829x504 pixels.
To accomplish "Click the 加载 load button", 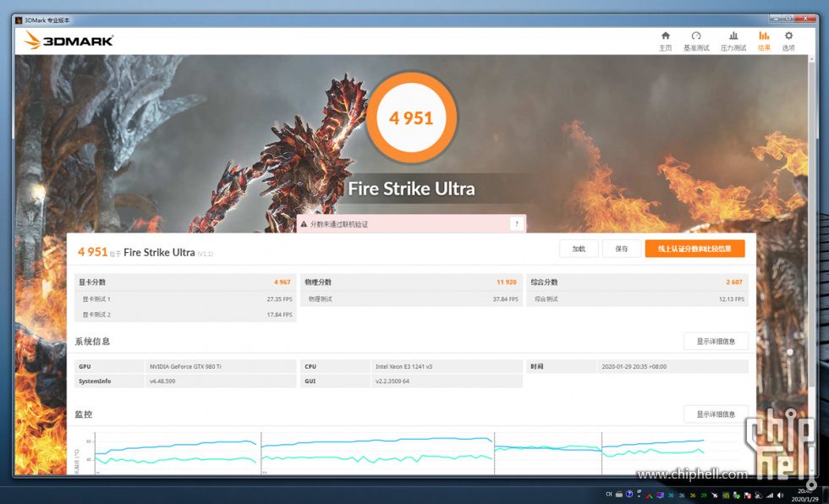I will (579, 249).
